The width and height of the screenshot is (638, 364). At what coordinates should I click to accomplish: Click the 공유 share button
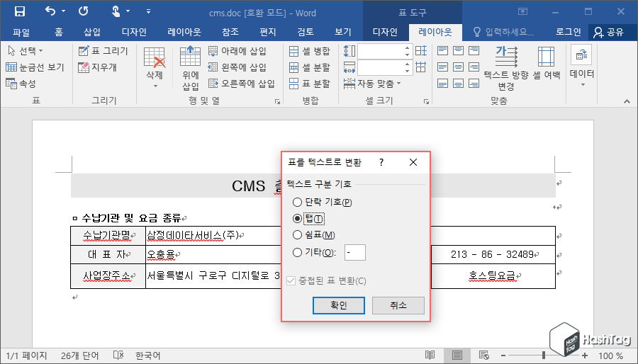pyautogui.click(x=609, y=32)
